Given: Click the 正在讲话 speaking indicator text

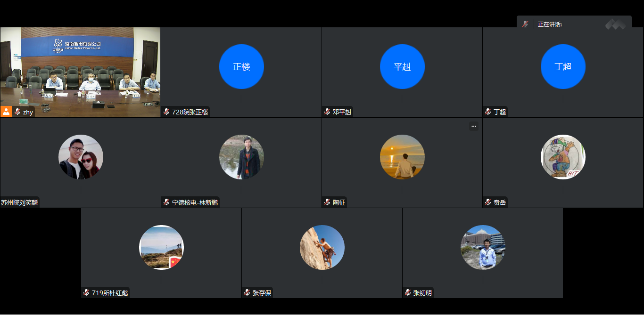Looking at the screenshot, I should (x=550, y=24).
